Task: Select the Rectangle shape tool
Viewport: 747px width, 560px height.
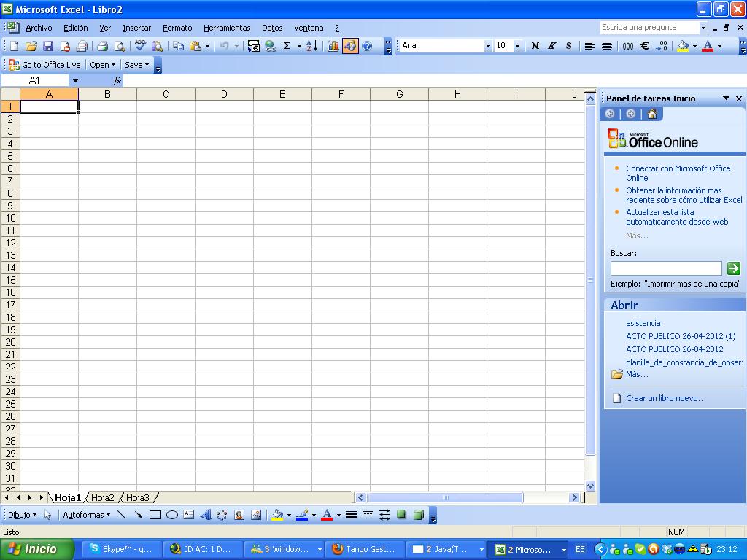Action: [x=155, y=515]
